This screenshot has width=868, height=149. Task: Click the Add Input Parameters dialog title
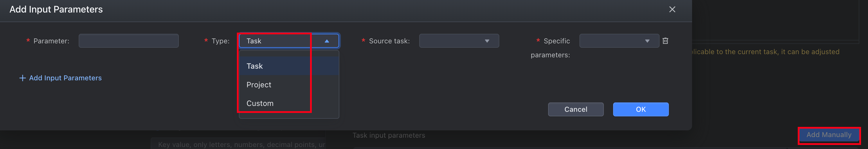56,10
